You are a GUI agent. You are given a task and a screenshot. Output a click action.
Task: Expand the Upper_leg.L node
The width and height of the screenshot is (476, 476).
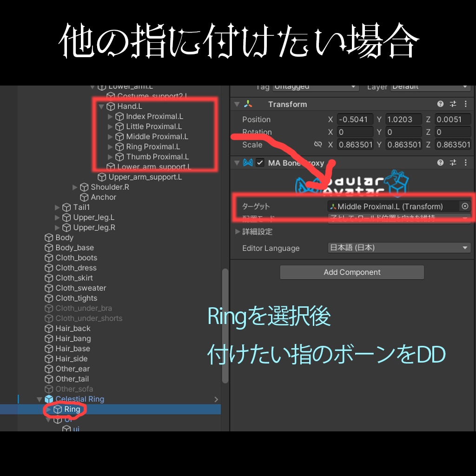[57, 218]
